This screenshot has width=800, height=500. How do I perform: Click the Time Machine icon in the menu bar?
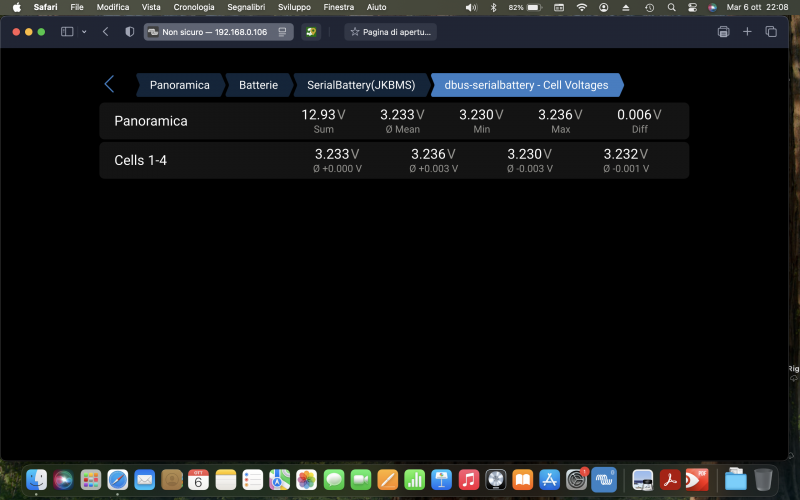649,7
